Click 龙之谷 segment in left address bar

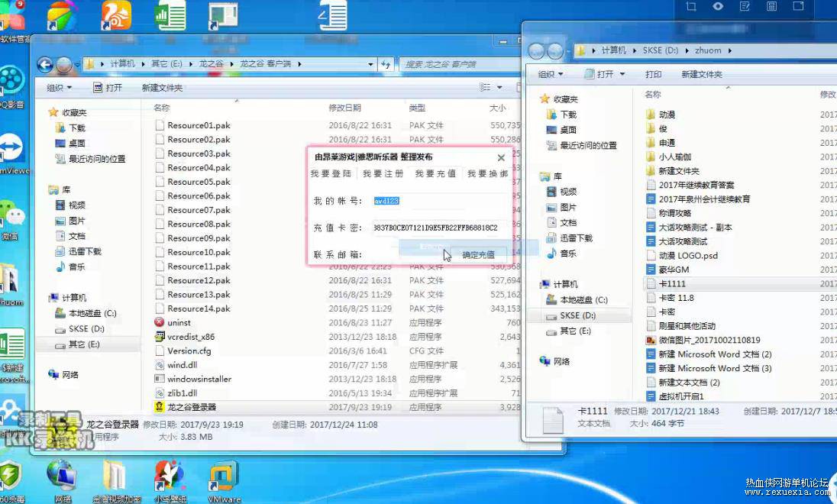(212, 64)
